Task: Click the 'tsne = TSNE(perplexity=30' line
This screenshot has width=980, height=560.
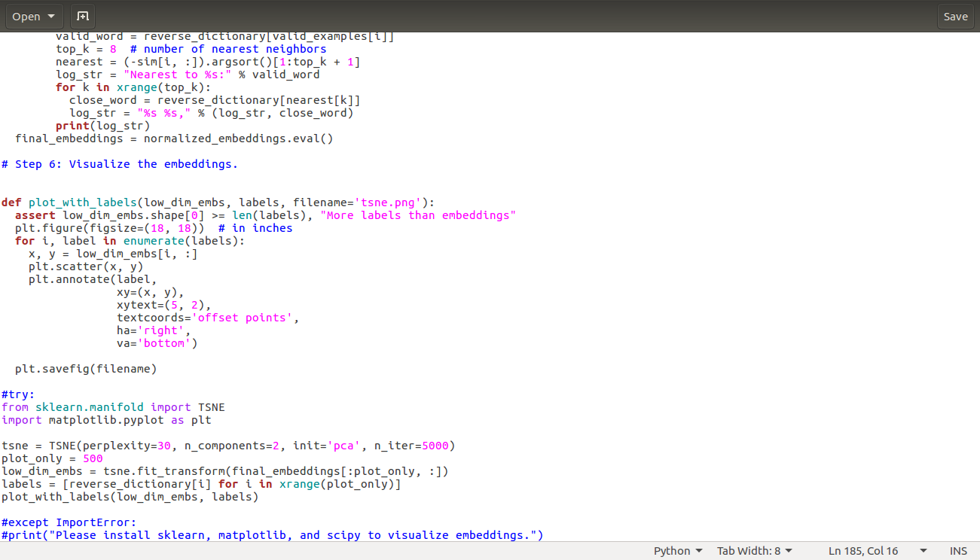Action: 228,446
